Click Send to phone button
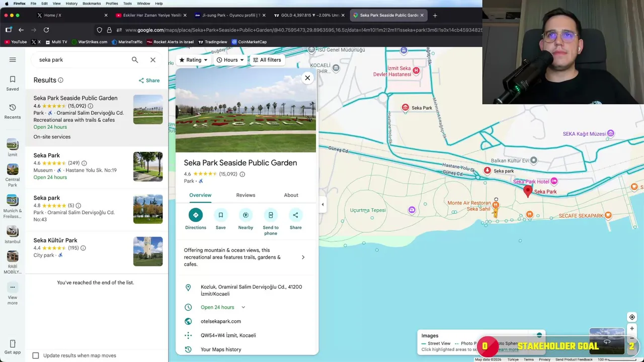 (271, 222)
